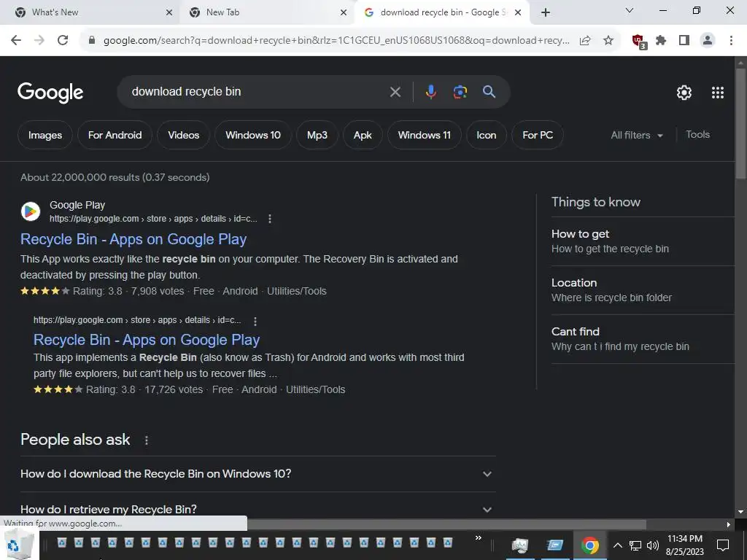Click the volume speaker tray icon

(x=653, y=545)
